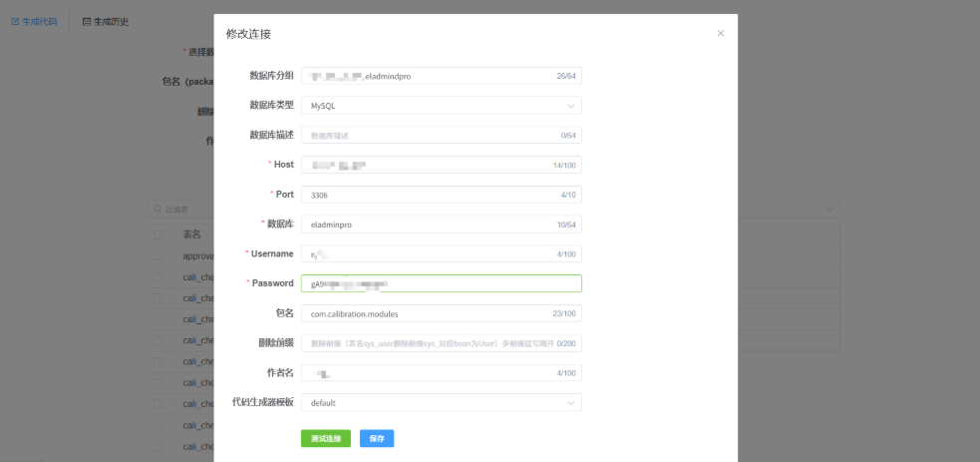
Task: Click the list icon on 生成历史 tab
Action: coord(87,21)
